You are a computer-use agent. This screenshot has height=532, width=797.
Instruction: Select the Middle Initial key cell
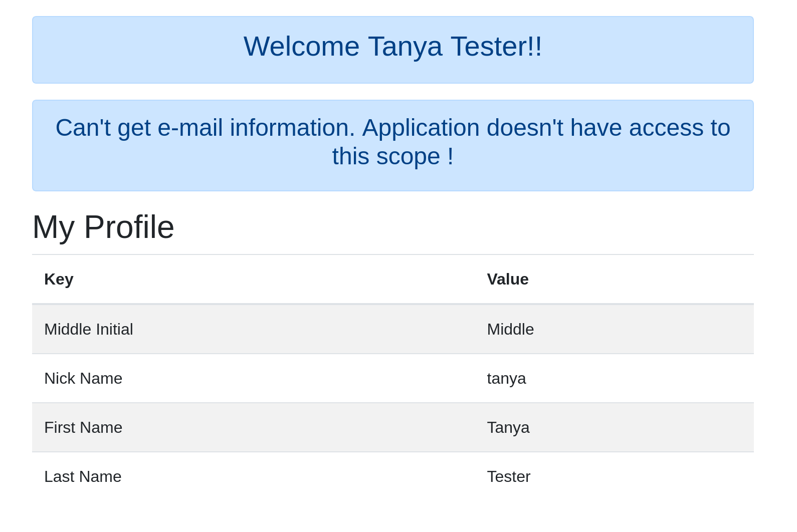[x=89, y=329]
